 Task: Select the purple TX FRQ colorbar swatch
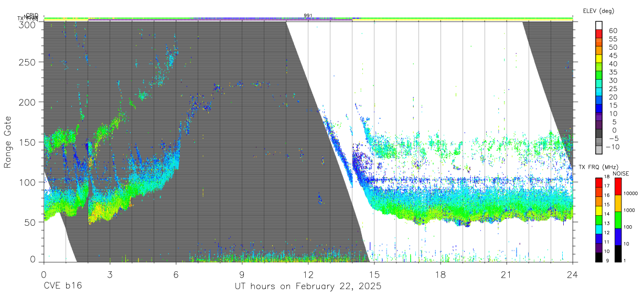600,248
